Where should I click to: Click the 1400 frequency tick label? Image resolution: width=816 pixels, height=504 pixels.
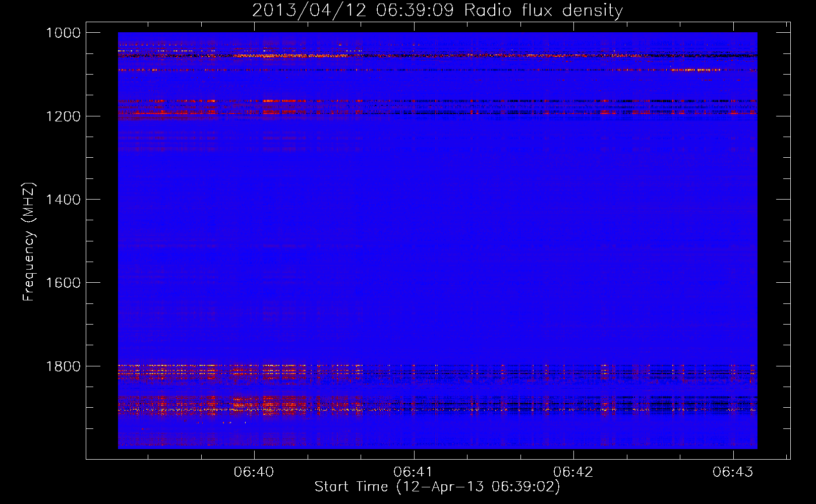(x=63, y=200)
